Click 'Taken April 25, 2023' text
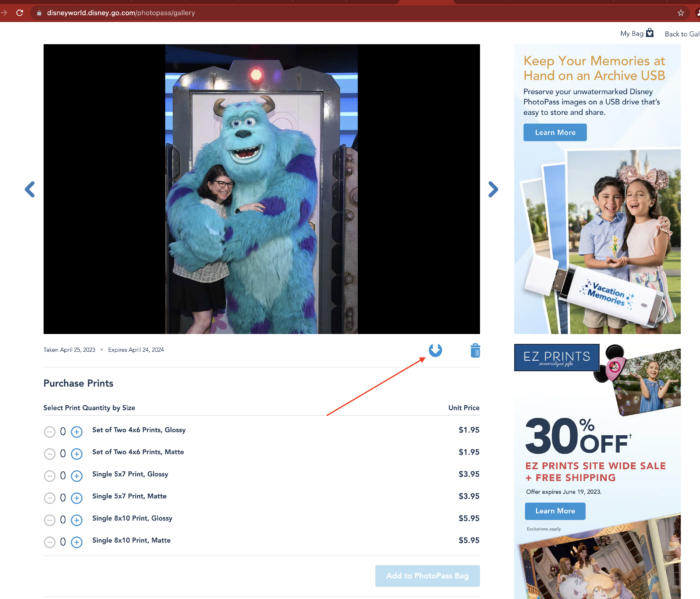Image resolution: width=700 pixels, height=599 pixels. point(69,350)
